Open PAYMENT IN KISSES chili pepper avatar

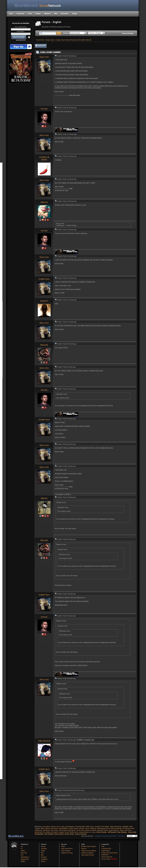[x=44, y=169]
